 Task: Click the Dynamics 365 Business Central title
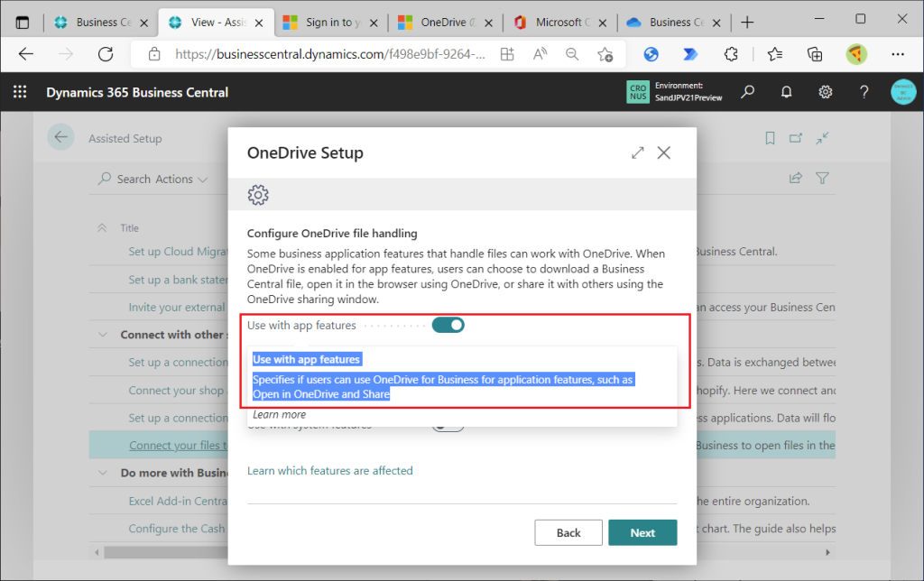click(x=137, y=92)
